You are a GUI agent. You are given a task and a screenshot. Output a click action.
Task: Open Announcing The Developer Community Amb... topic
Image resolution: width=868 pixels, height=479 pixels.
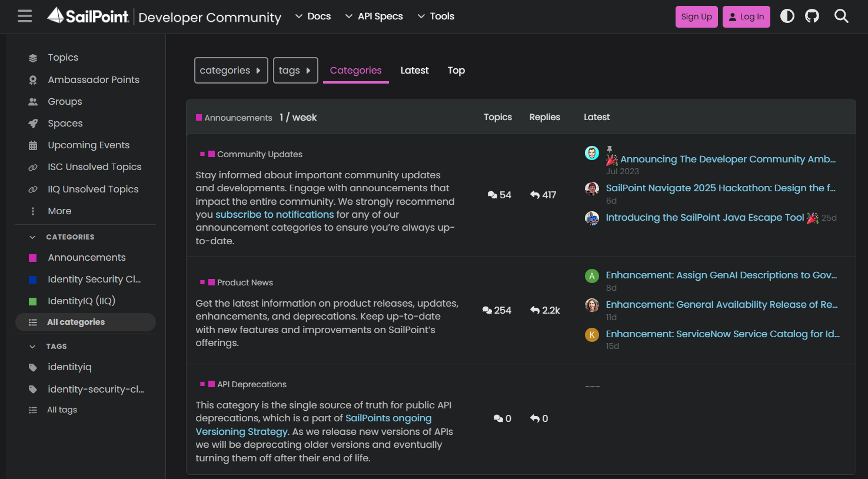click(x=728, y=159)
